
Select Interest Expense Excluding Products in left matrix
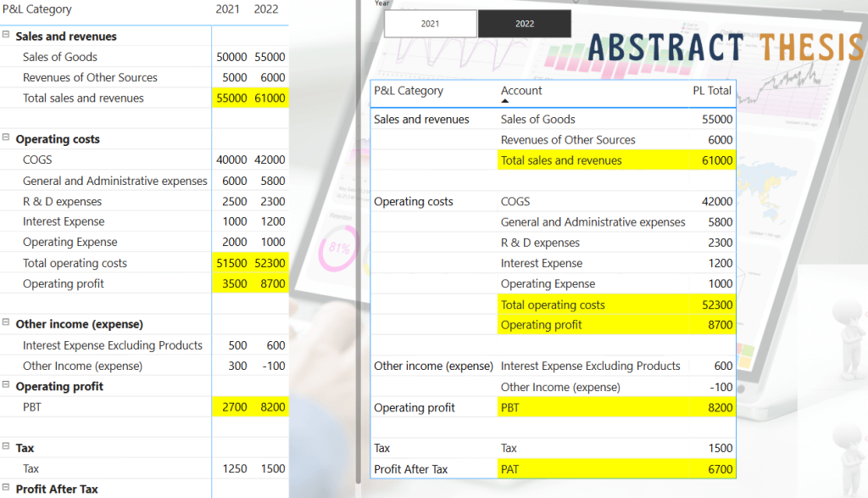tap(113, 345)
